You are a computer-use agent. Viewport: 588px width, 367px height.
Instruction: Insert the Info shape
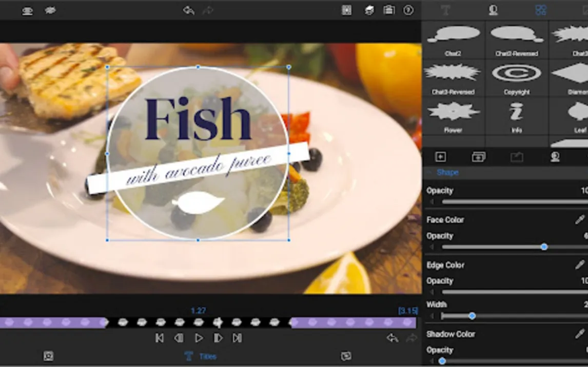[x=516, y=116]
